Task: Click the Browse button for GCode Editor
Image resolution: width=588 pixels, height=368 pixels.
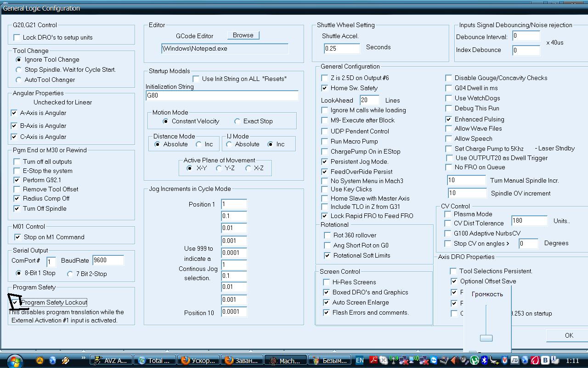Action: click(243, 35)
